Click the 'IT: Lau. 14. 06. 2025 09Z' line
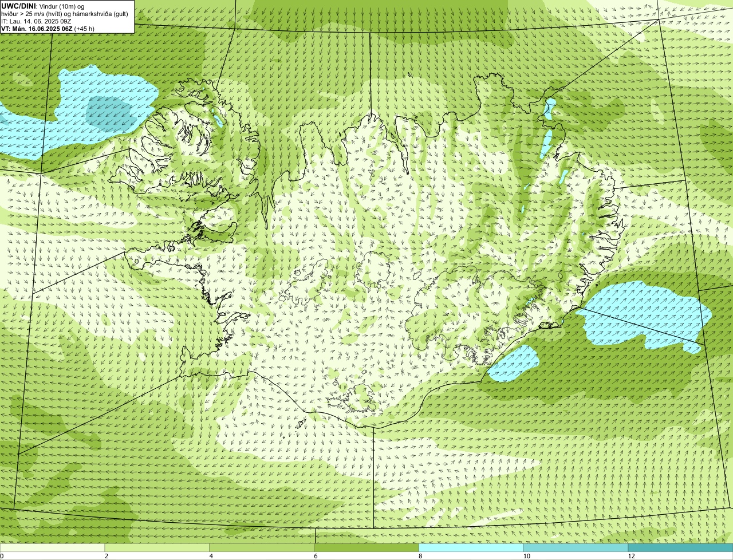The width and height of the screenshot is (733, 560). 36,21
